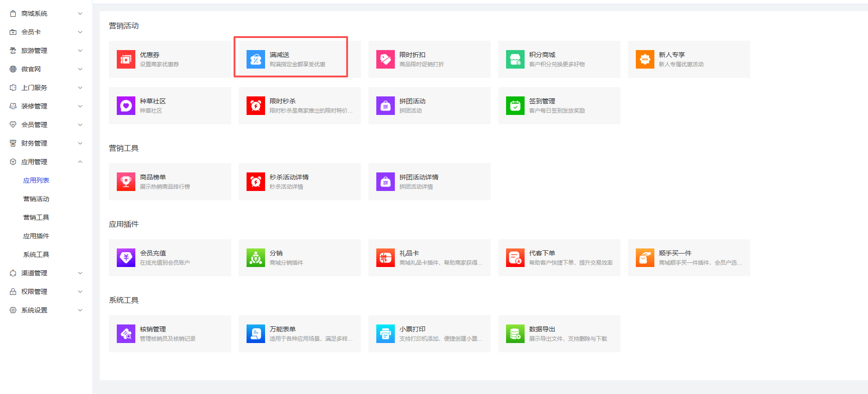Select 应用列表 in the sidebar submenu
Image resolution: width=868 pixels, height=394 pixels.
36,180
